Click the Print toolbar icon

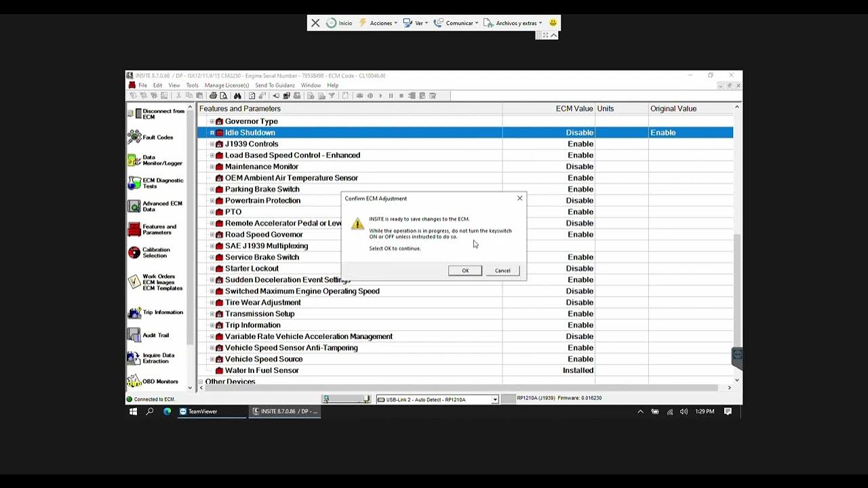213,96
